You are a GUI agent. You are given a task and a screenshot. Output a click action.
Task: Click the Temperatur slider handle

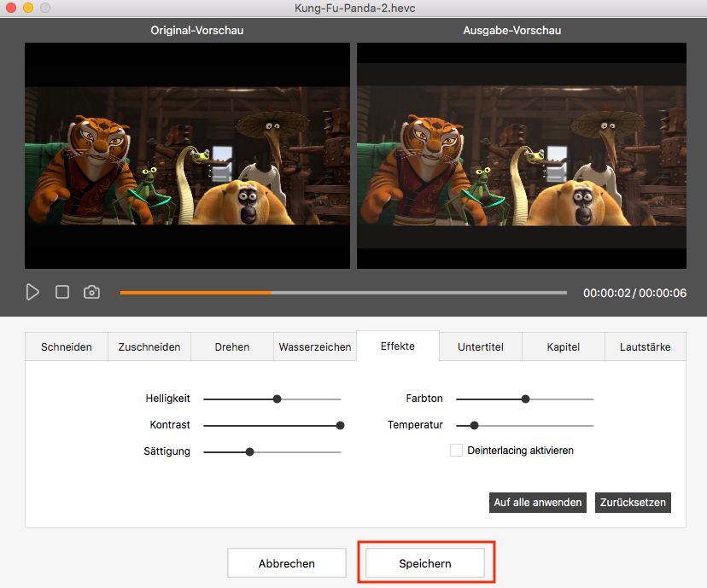pyautogui.click(x=475, y=425)
